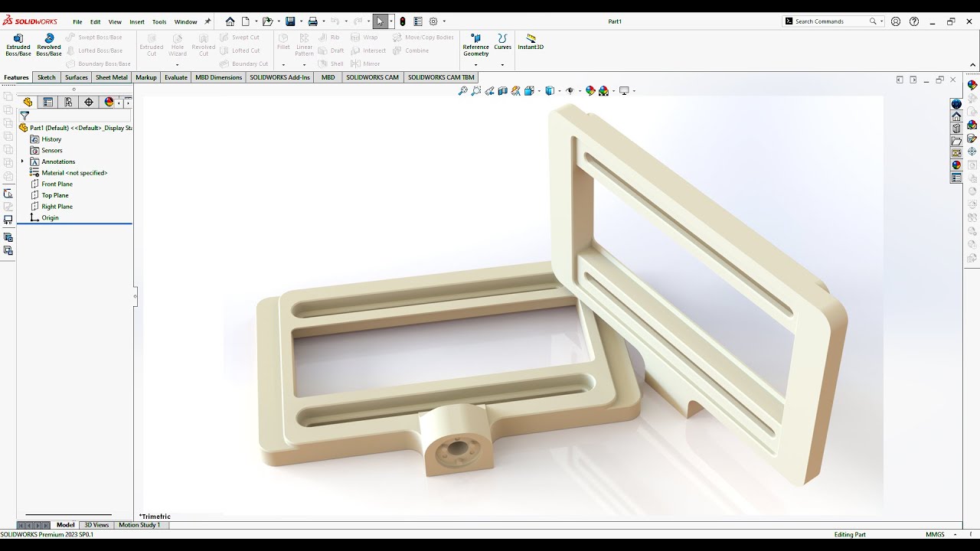Expand Curves dropdown arrow

(502, 64)
